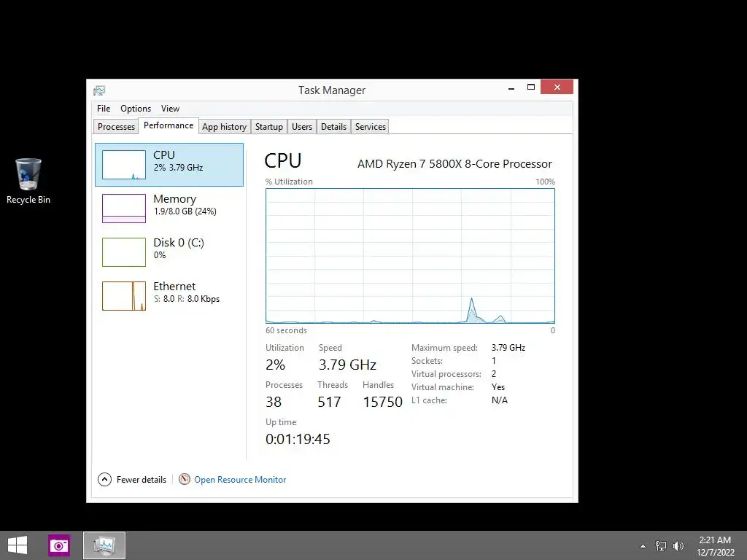Click the Fewer details label
The image size is (747, 560).
(142, 480)
